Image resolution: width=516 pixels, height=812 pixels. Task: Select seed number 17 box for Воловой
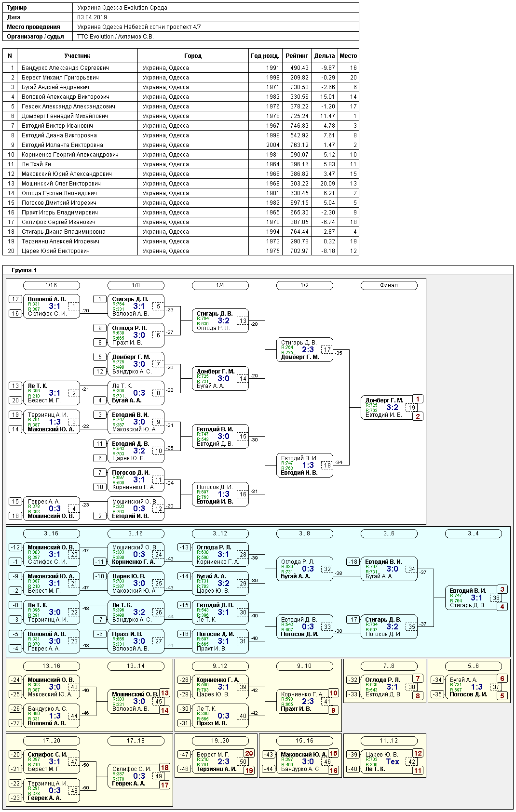click(15, 299)
